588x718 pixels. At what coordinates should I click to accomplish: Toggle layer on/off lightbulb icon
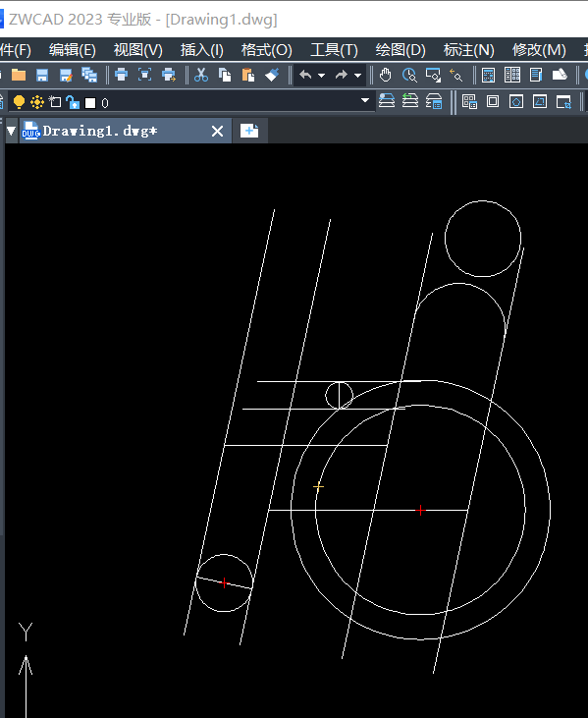(x=19, y=102)
